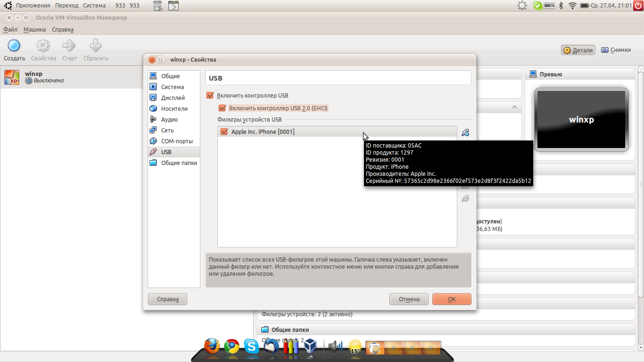Confirm settings with the OK button
644x362 pixels.
[452, 299]
